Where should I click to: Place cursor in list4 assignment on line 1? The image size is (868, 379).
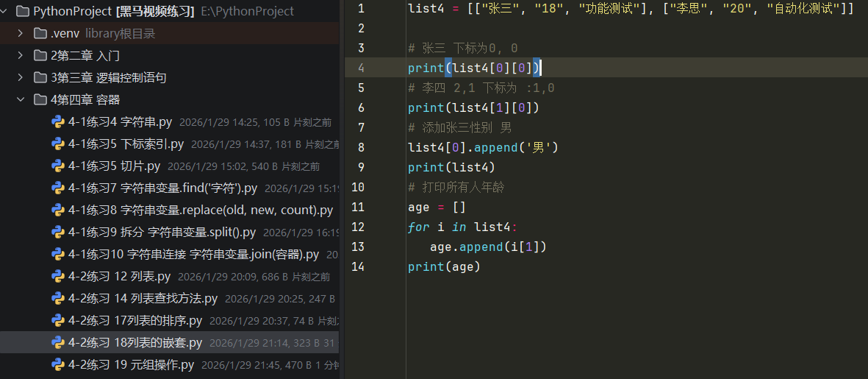(631, 8)
